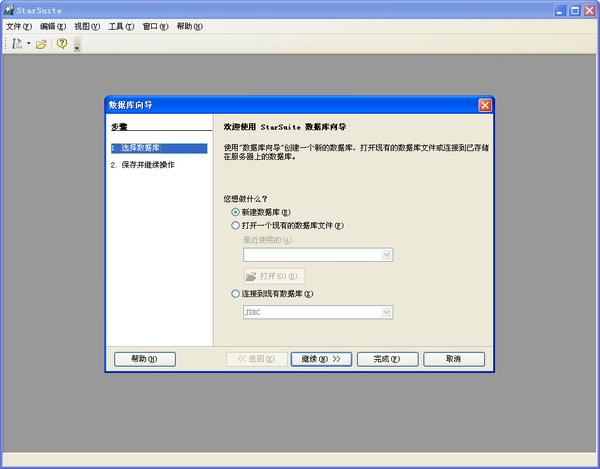Click the 您想做什么？ label
This screenshot has height=469, width=600.
[245, 199]
